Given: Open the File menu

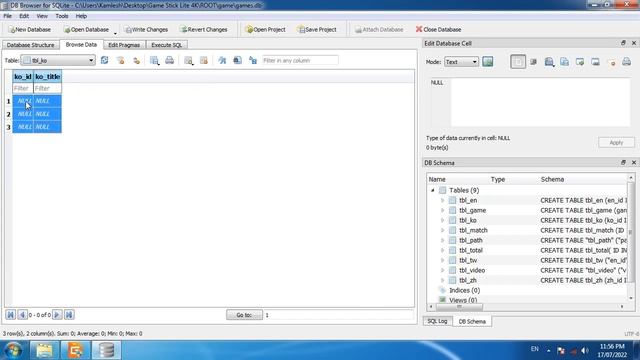Looking at the screenshot, I should 7,16.
